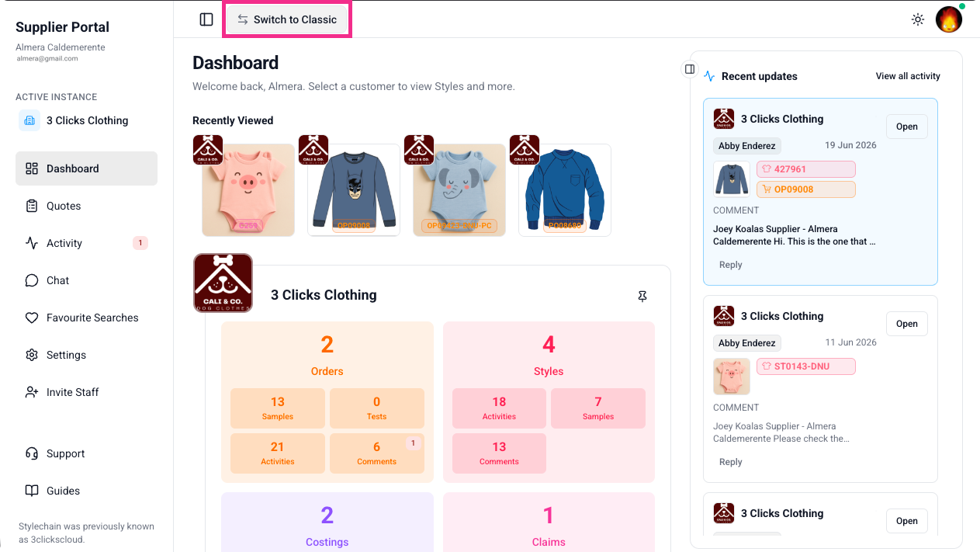Viewport: 980px width, 552px height.
Task: Open the user avatar menu
Action: [949, 19]
